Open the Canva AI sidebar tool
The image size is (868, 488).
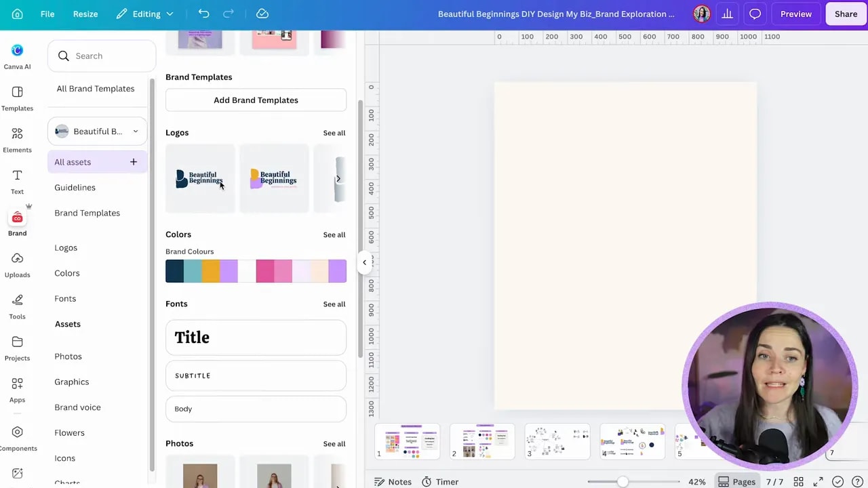click(17, 57)
